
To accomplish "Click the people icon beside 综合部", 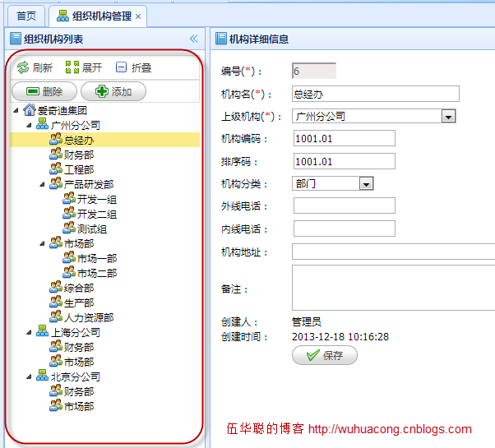I will (56, 287).
